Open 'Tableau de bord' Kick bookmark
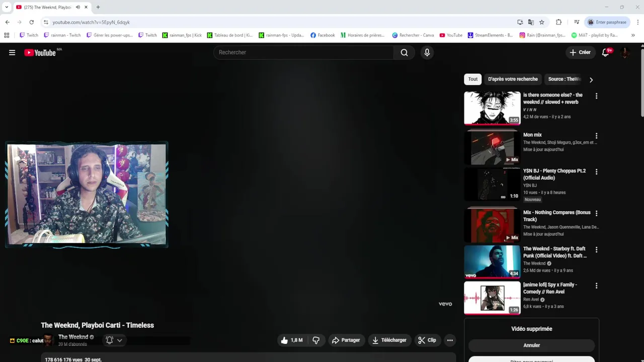Viewport: 644px width, 362px height. (x=229, y=35)
